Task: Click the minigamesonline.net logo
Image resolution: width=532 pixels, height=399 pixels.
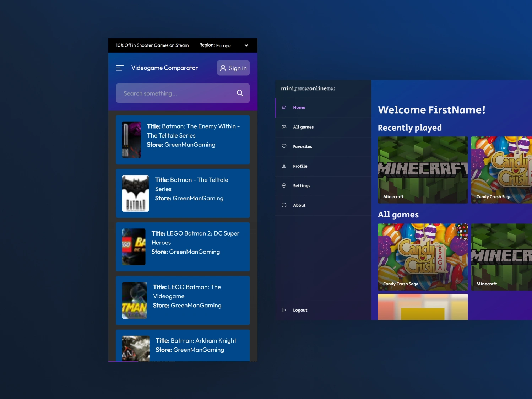Action: tap(308, 89)
